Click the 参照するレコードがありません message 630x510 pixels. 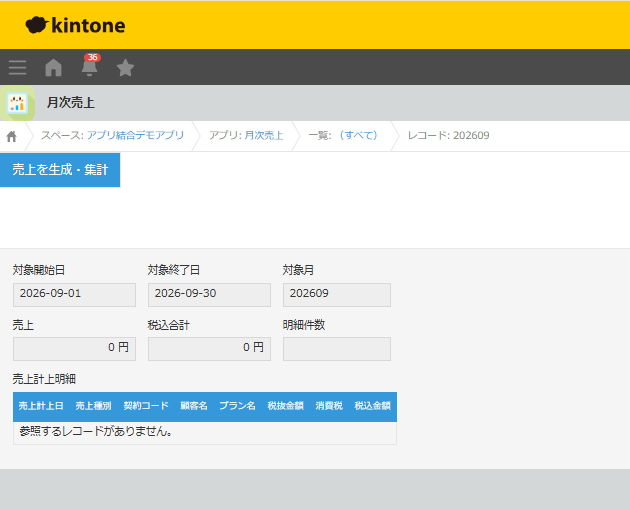(96, 431)
